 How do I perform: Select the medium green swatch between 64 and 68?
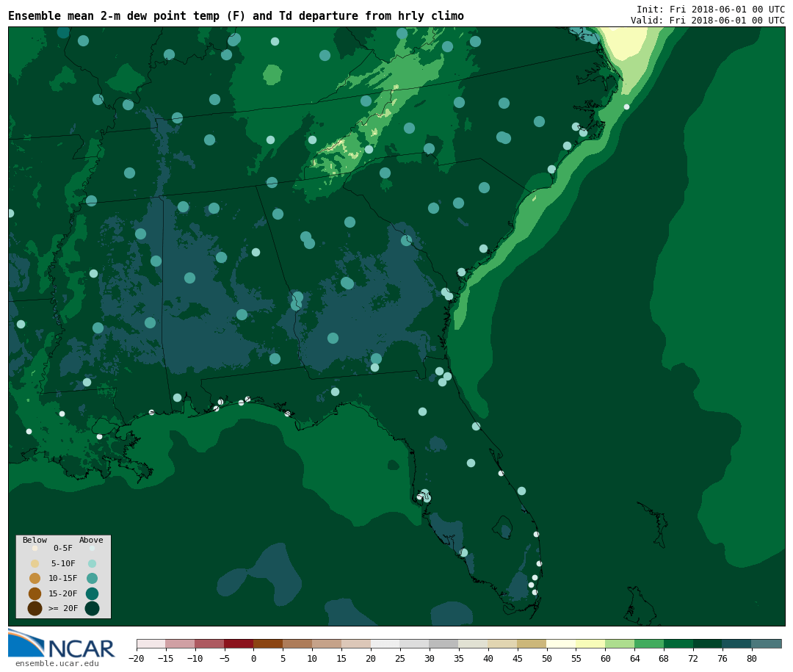coord(649,644)
